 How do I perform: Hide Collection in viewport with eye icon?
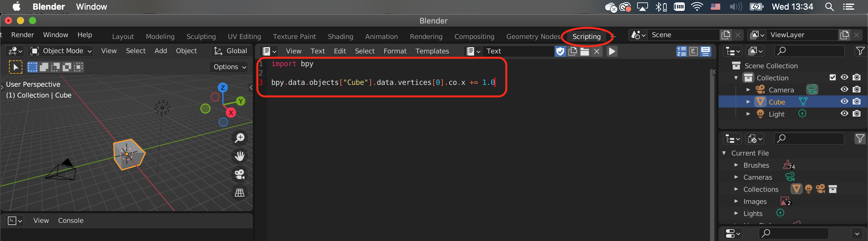[844, 77]
